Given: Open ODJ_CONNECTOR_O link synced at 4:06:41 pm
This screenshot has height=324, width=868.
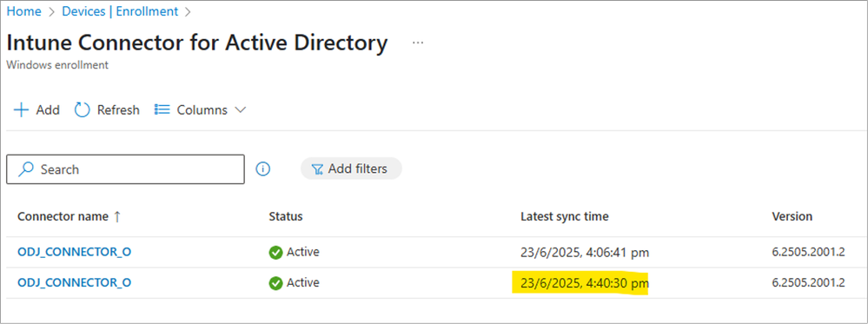Looking at the screenshot, I should (74, 252).
